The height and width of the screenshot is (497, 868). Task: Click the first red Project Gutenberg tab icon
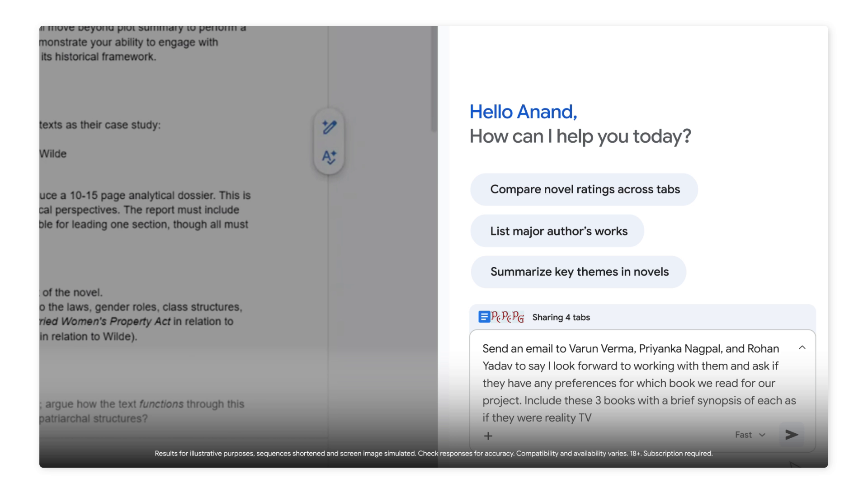click(x=496, y=317)
